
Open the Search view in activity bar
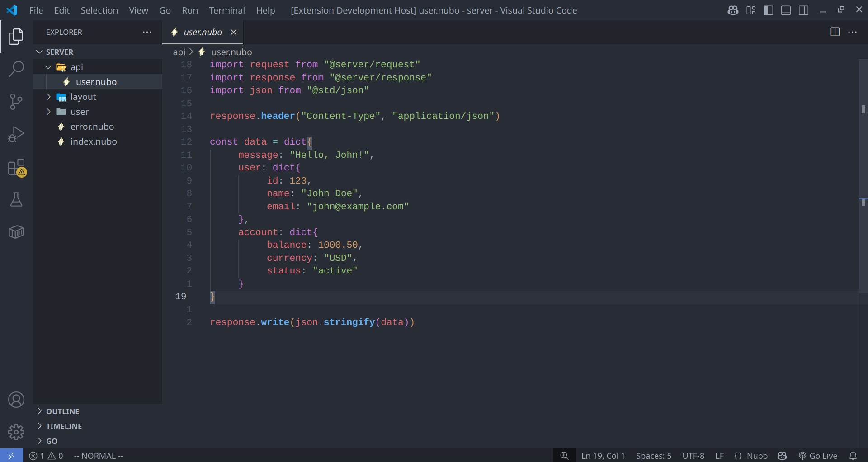click(16, 69)
